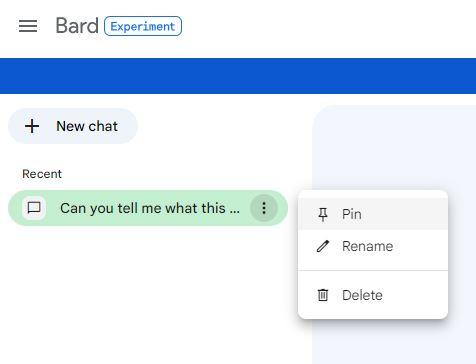
Task: Select the Pin menu entry
Action: pyautogui.click(x=373, y=214)
